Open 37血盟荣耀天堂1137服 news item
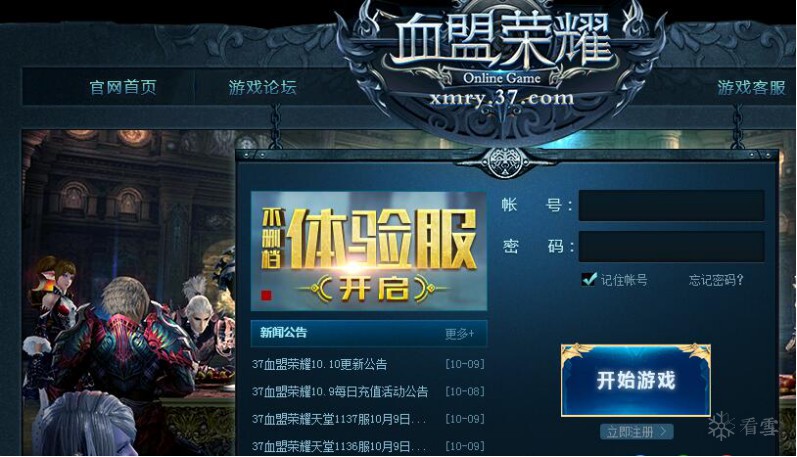The image size is (797, 457). [x=339, y=419]
